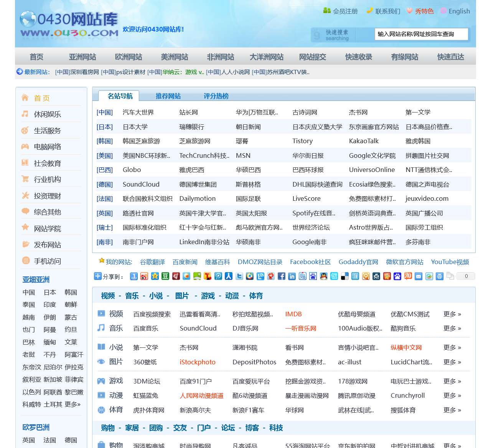Click the 会员注册 member icon
Viewport: 491px width, 448px height.
pos(327,11)
